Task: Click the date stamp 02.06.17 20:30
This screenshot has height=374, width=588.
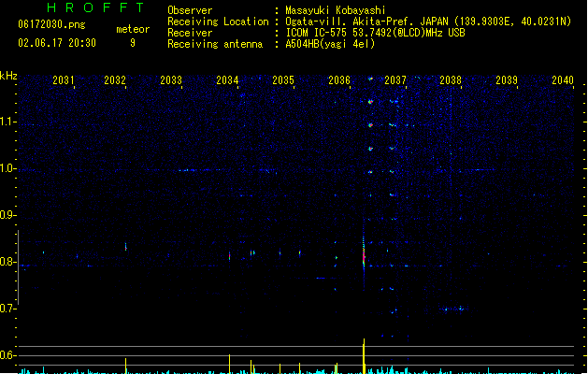Action: [57, 43]
